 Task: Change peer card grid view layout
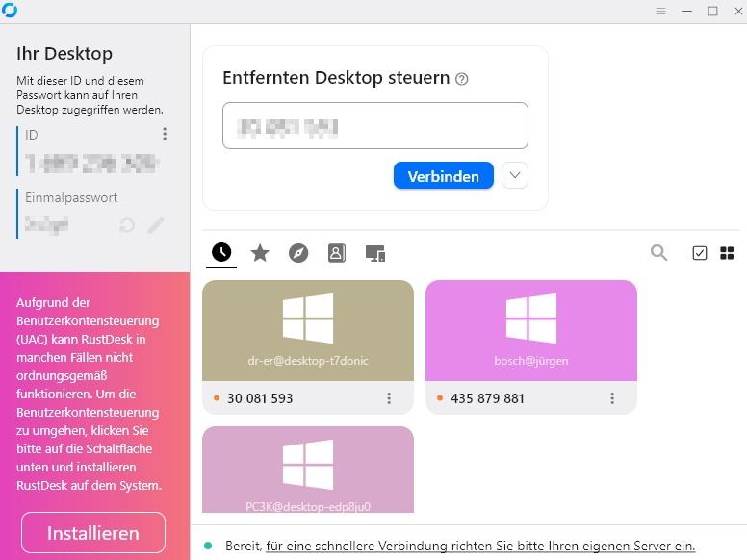(727, 253)
